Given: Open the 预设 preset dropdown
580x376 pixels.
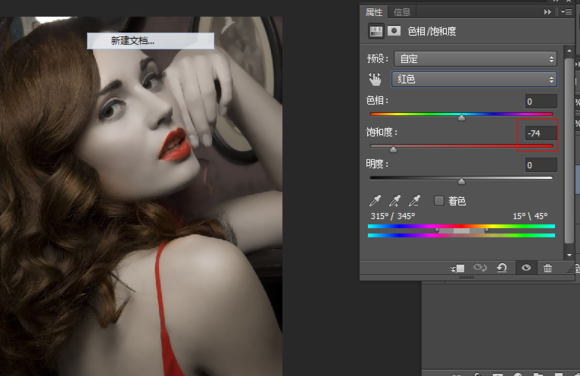Looking at the screenshot, I should point(475,59).
